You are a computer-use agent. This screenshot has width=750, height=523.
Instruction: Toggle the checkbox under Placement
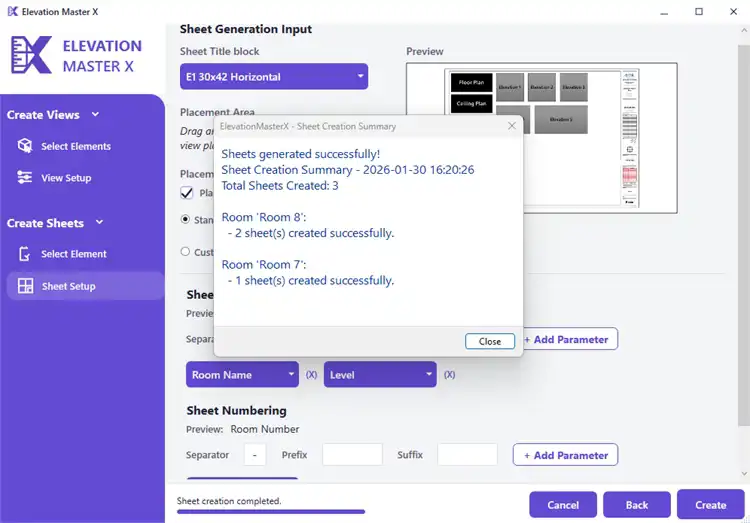click(187, 193)
